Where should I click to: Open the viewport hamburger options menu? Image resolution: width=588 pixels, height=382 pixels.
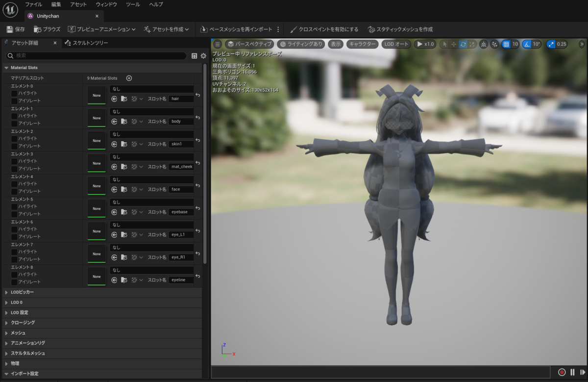coord(218,44)
